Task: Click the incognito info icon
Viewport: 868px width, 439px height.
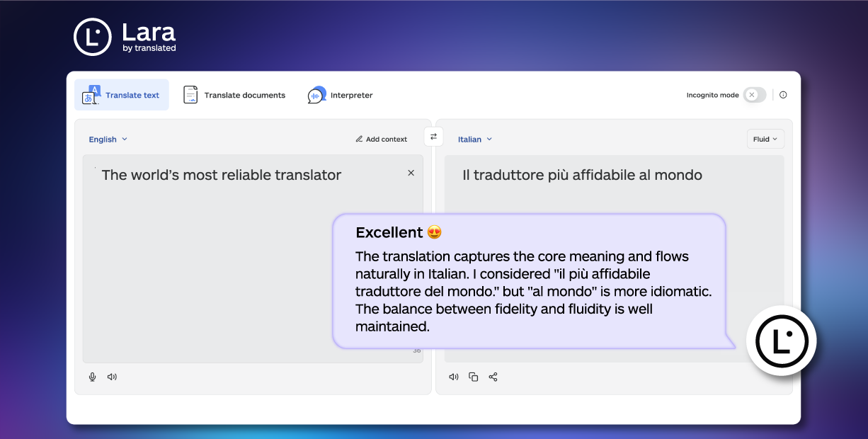Action: pos(783,95)
